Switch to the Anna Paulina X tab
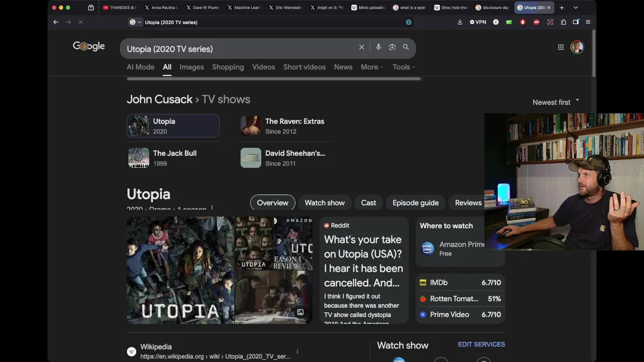Image resolution: width=644 pixels, height=362 pixels. pos(160,8)
